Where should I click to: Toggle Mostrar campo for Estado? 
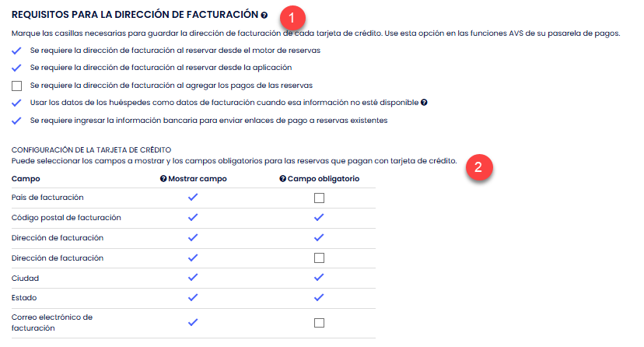[x=193, y=297]
